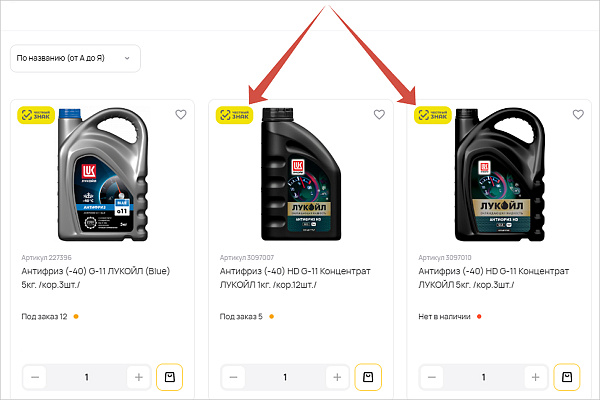This screenshot has width=600, height=400.
Task: Add Blue G-11 antifreeze to favorites
Action: (181, 115)
